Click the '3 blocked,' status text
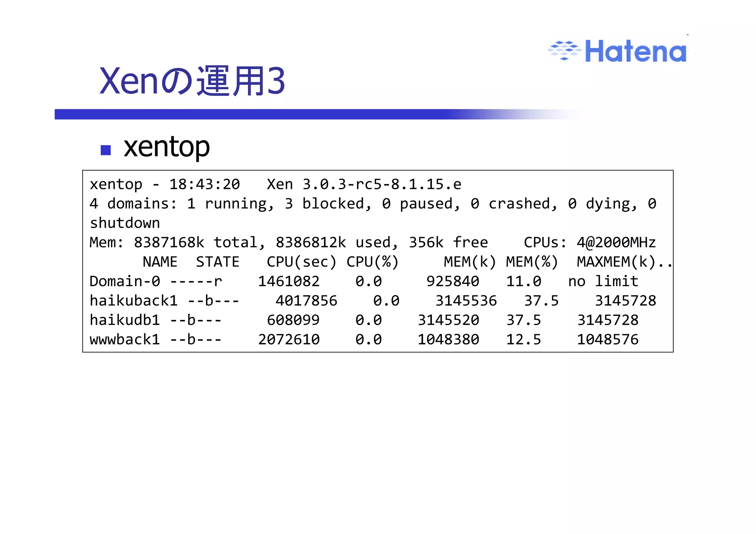The image size is (756, 534). click(x=328, y=204)
